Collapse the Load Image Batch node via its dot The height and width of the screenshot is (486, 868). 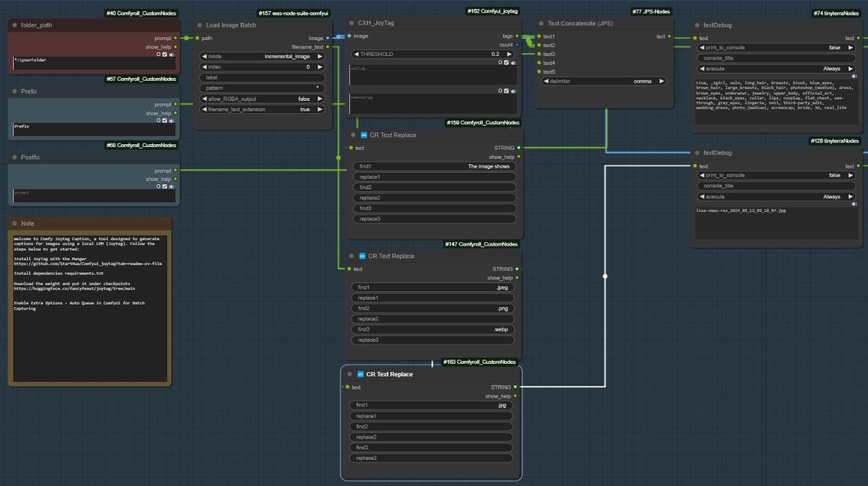tap(200, 25)
